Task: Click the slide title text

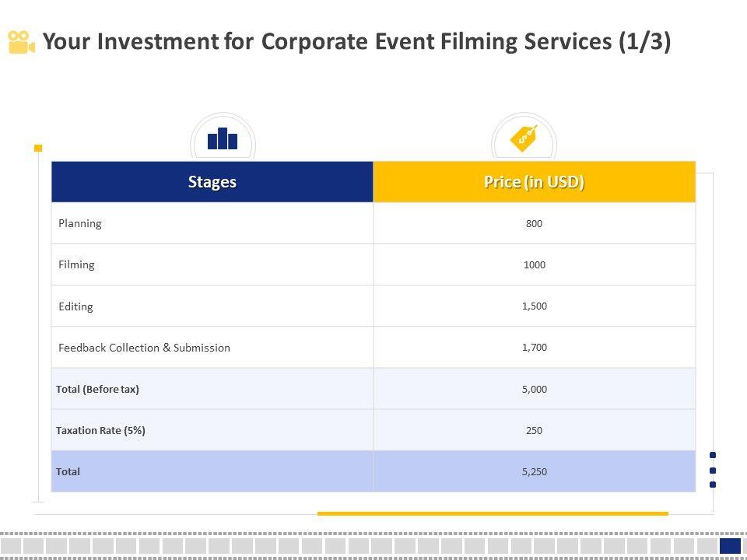Action: pyautogui.click(x=356, y=42)
